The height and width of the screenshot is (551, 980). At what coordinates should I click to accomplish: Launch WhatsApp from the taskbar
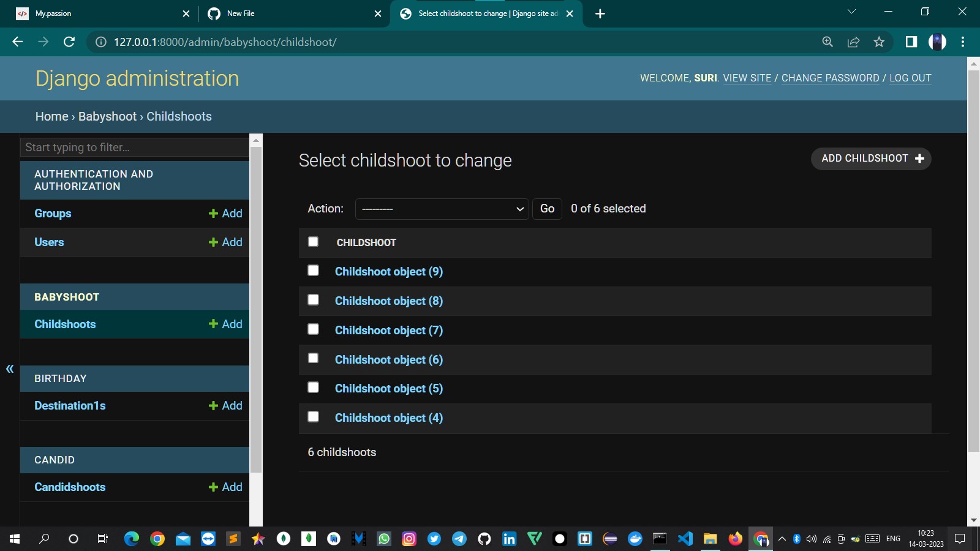[384, 539]
